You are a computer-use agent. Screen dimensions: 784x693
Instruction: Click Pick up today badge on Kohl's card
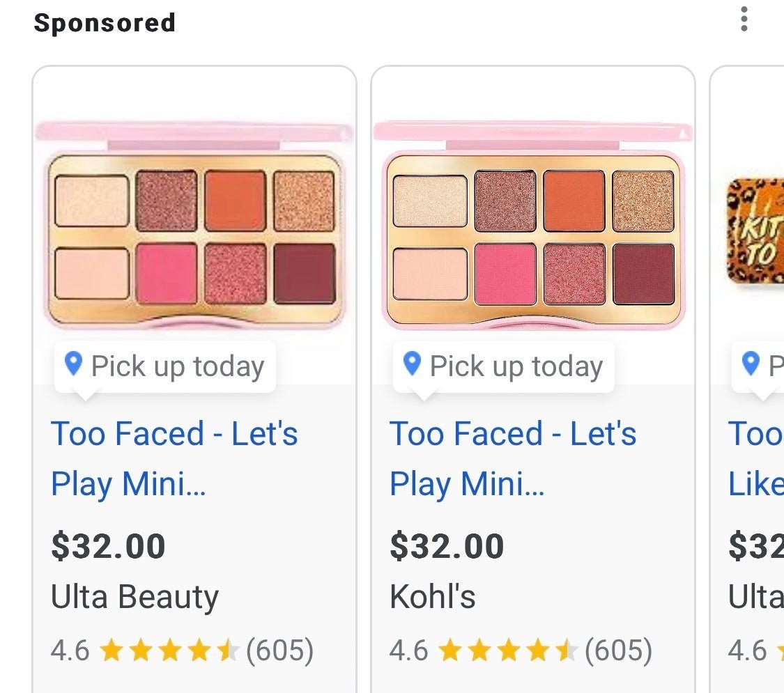503,366
